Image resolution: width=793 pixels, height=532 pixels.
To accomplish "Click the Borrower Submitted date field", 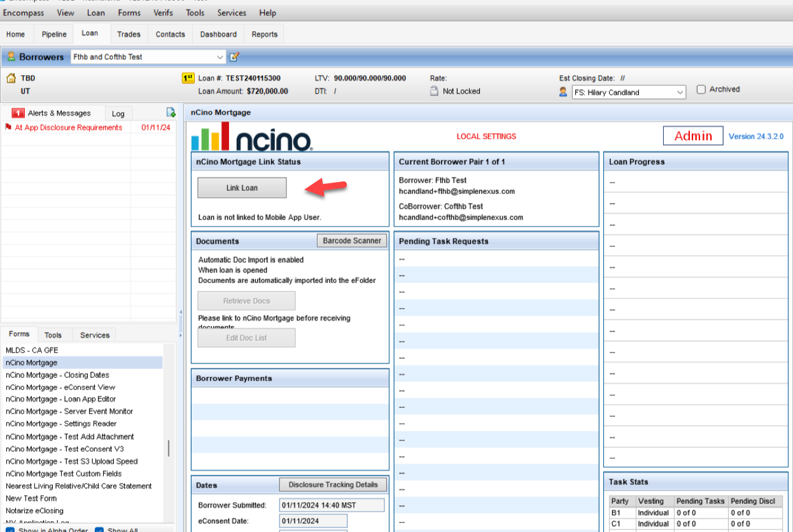I will 332,505.
